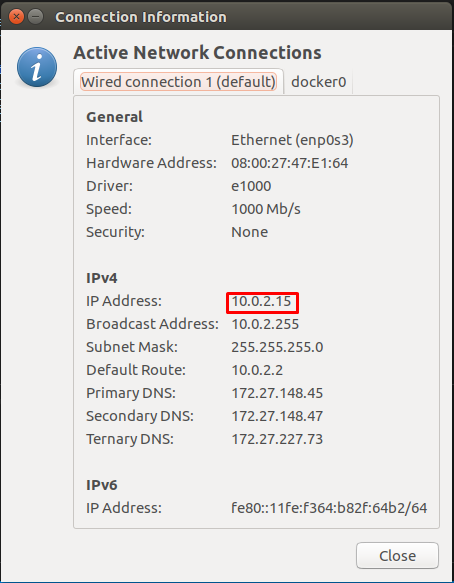Viewport: 454px width, 583px height.
Task: Click the Secondary DNS value 172.27.148.47
Action: click(x=277, y=416)
